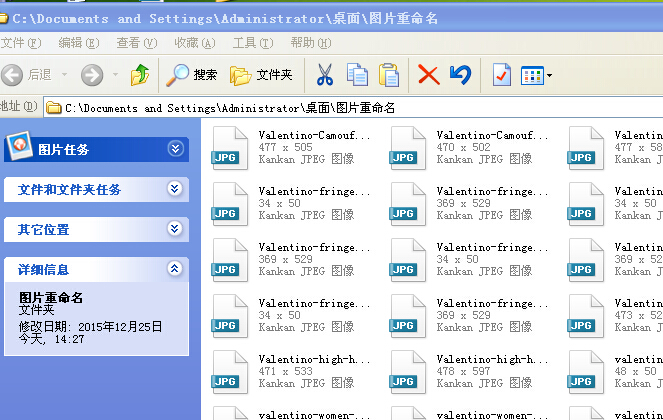Open the 文件(F) menu
Screen dimensions: 663x420
[21, 43]
